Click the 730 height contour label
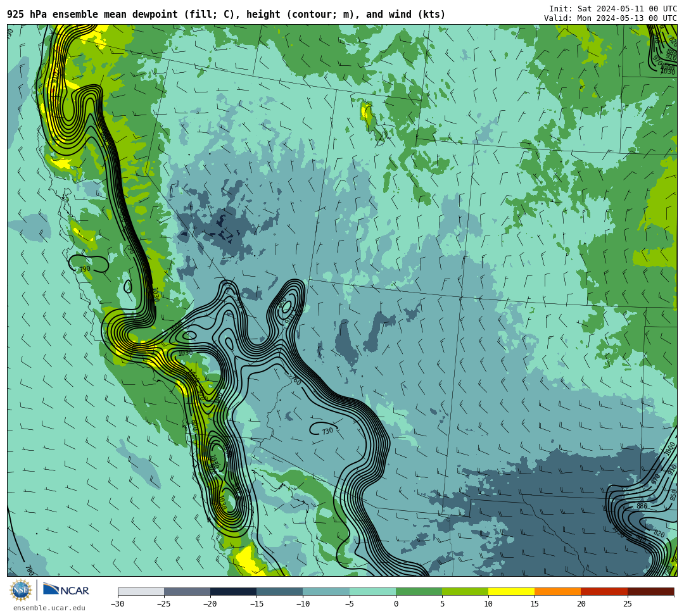The image size is (684, 616). [x=327, y=431]
